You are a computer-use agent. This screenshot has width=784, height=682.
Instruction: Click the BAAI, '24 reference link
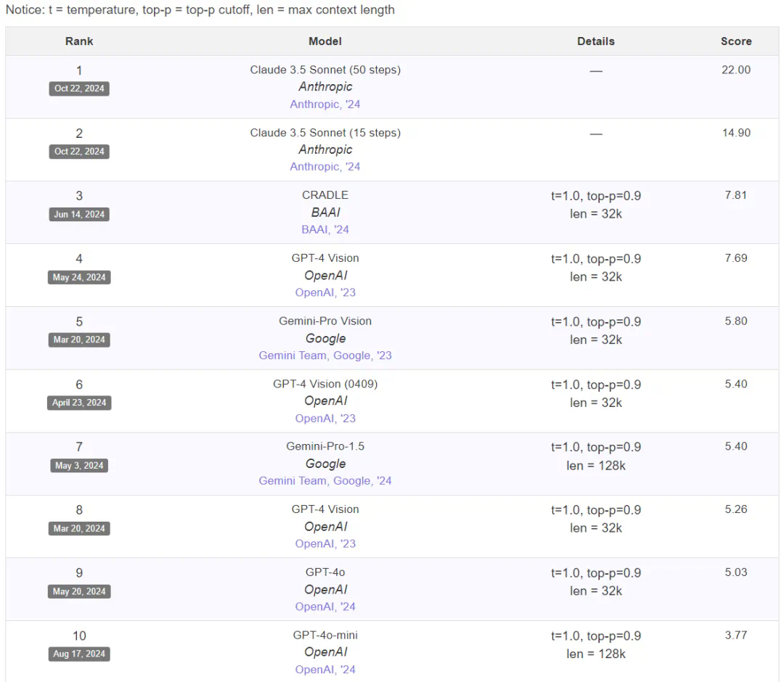click(325, 229)
